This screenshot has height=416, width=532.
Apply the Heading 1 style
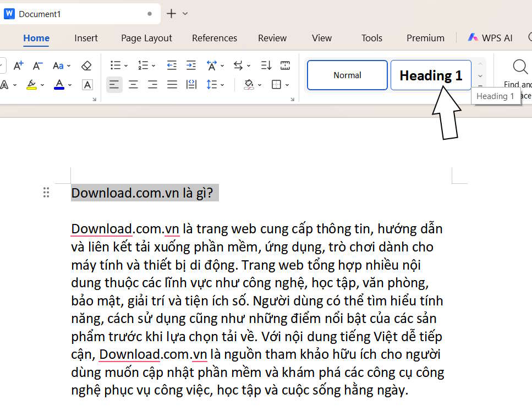coord(431,75)
